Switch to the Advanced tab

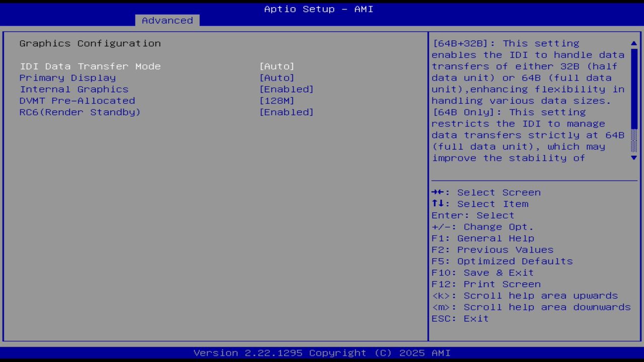(x=167, y=20)
